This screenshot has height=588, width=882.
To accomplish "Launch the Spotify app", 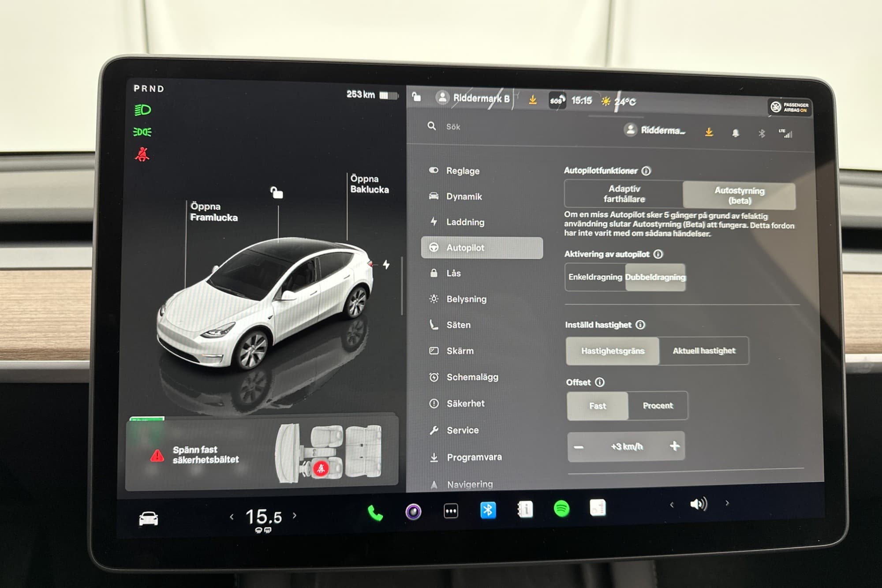I will coord(561,509).
